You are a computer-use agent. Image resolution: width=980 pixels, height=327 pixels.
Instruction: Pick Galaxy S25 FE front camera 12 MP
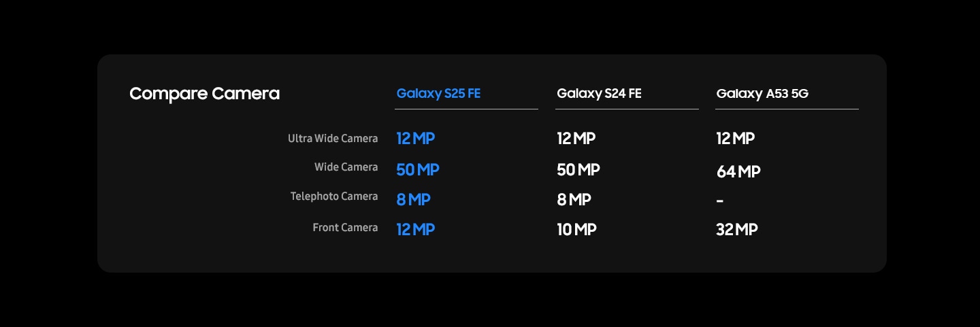pyautogui.click(x=415, y=230)
